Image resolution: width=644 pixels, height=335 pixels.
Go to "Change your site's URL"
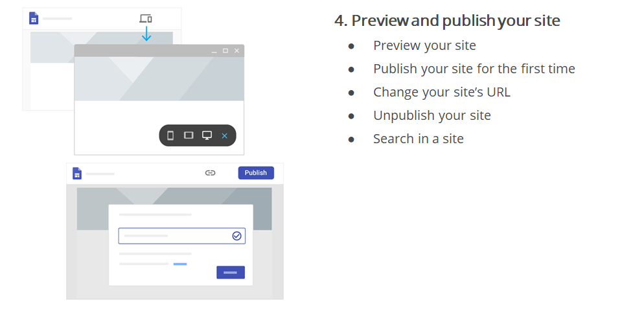(441, 92)
